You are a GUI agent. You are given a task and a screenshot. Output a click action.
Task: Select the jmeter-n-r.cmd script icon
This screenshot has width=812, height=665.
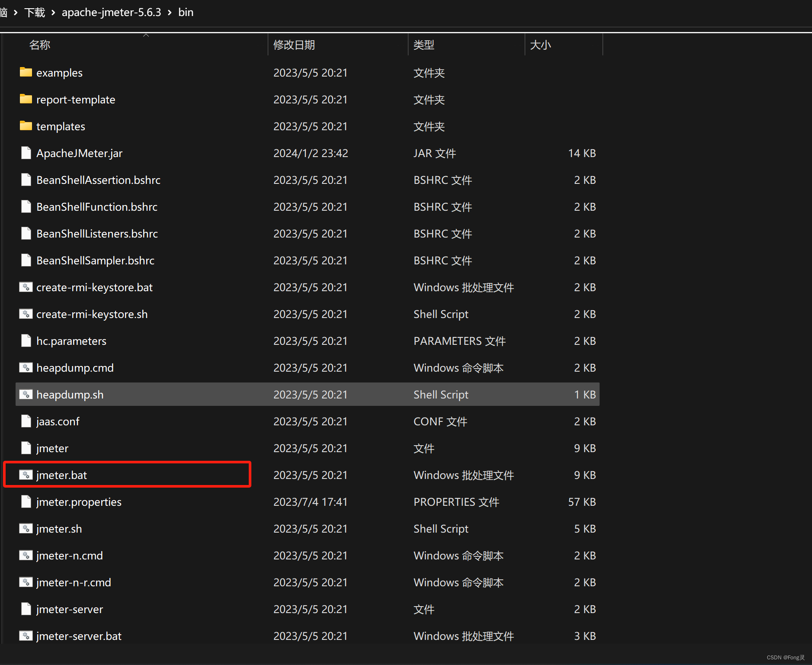pyautogui.click(x=26, y=582)
